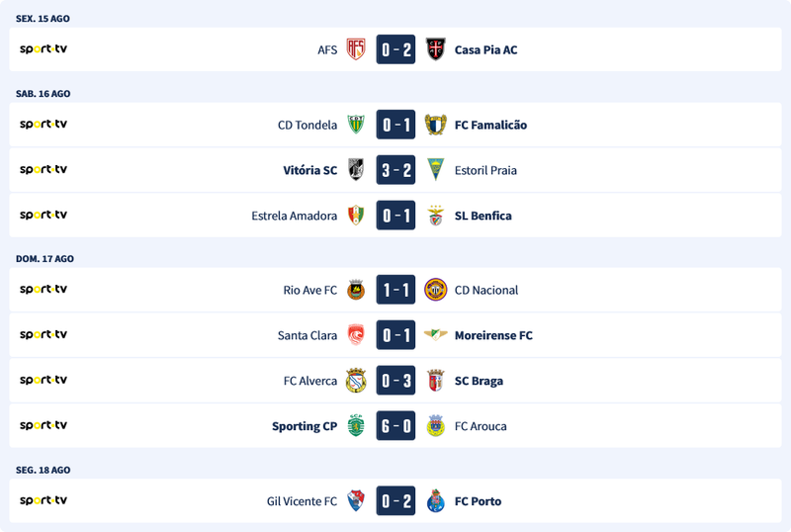Viewport: 791px width, 532px height.
Task: Click the Vitória SC club crest
Action: pos(356,170)
